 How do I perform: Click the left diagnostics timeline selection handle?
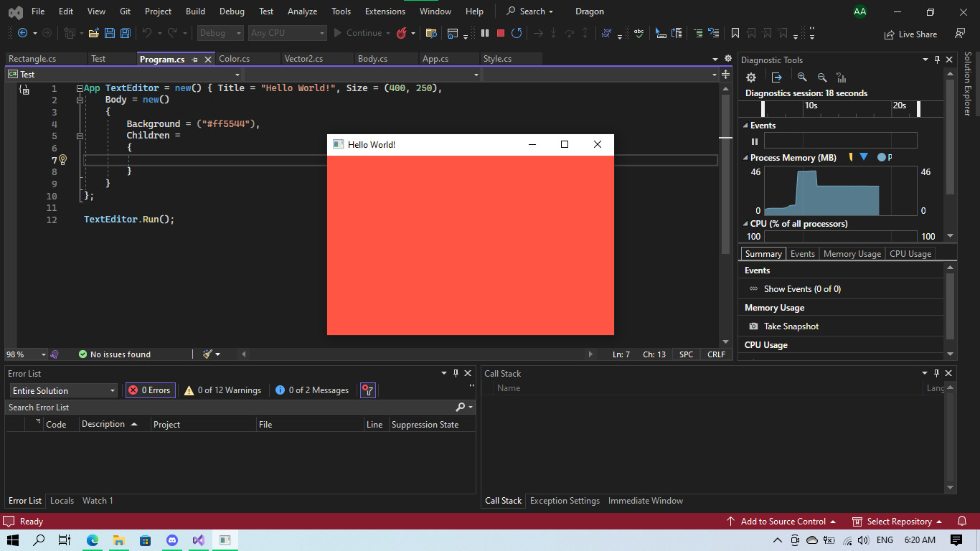point(763,108)
